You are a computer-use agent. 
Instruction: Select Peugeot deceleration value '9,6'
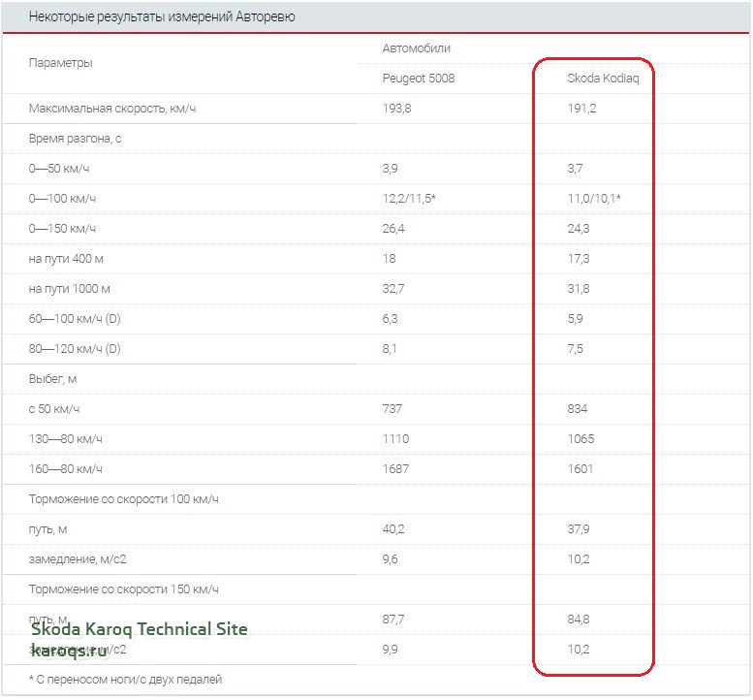(390, 559)
